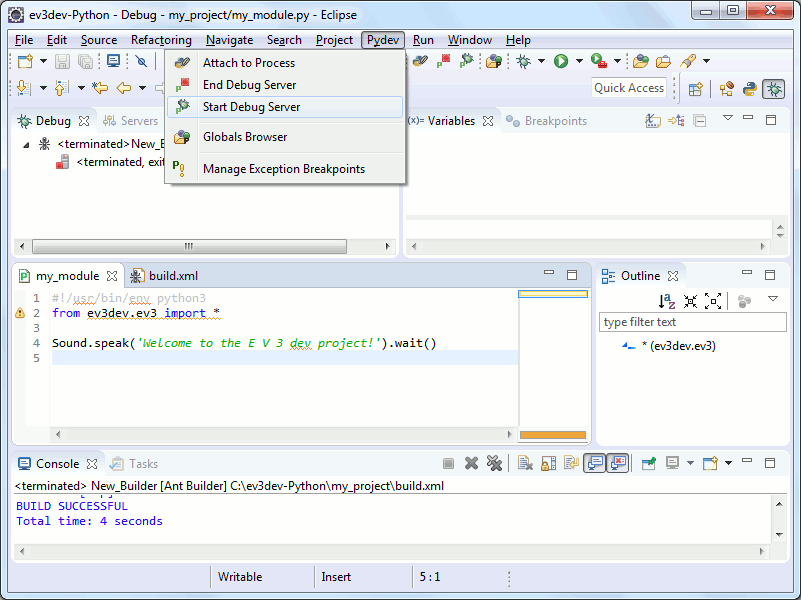Toggle Scroll Lock in the Console
The image size is (801, 600).
pyautogui.click(x=548, y=464)
